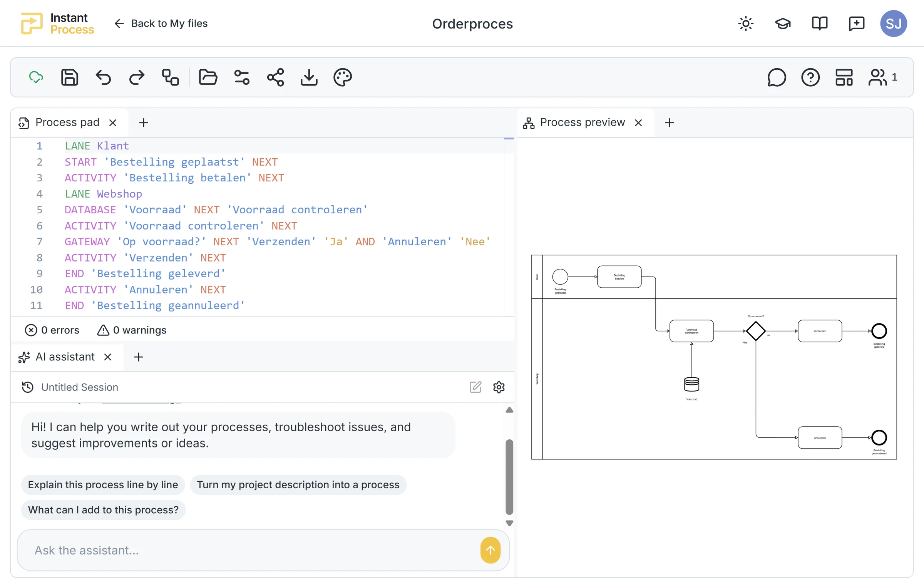Open the documentation book icon

click(x=820, y=24)
